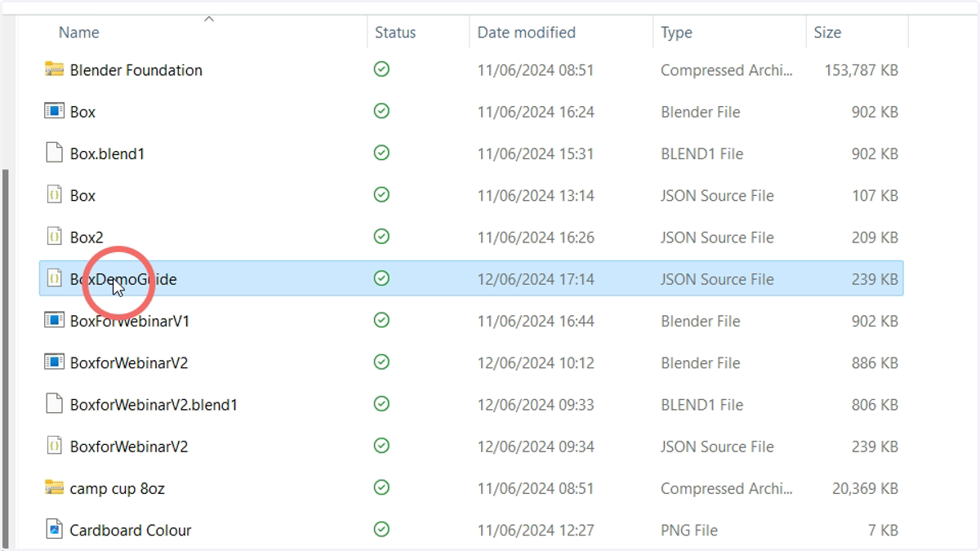Click sync status icon for Cardboard Colour
This screenshot has height=551, width=980.
pyautogui.click(x=381, y=529)
